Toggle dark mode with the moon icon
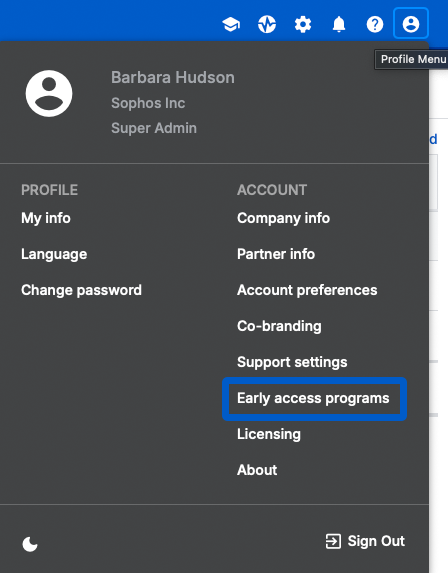 point(30,544)
